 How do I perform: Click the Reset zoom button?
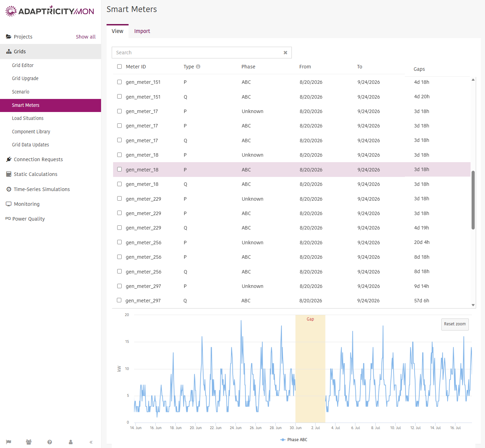[x=455, y=324]
